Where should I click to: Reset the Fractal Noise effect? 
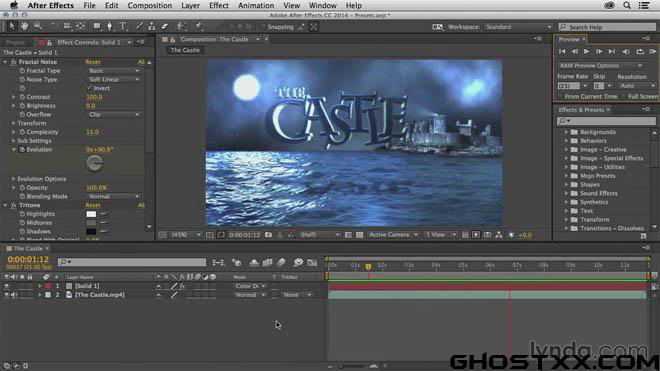[x=93, y=62]
